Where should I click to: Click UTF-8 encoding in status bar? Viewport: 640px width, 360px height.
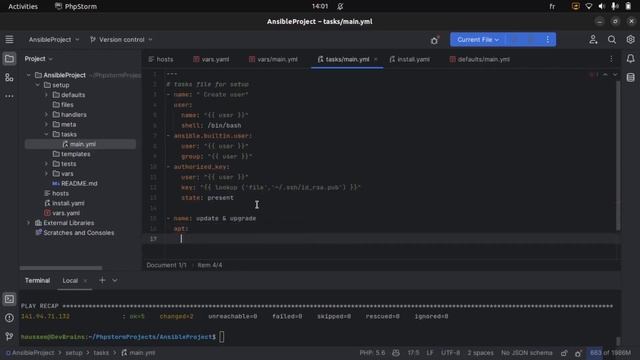[x=451, y=353]
